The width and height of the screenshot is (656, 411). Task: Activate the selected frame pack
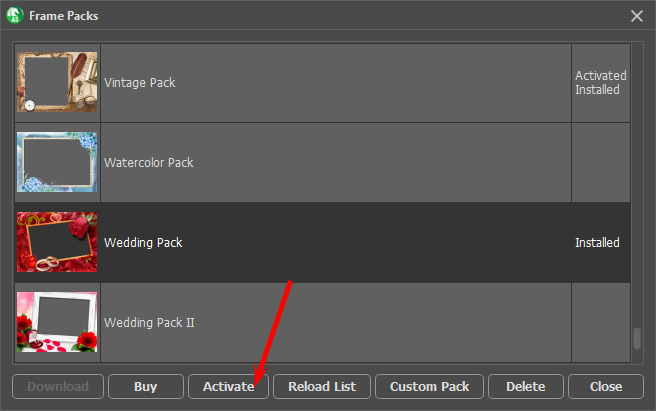click(x=228, y=386)
